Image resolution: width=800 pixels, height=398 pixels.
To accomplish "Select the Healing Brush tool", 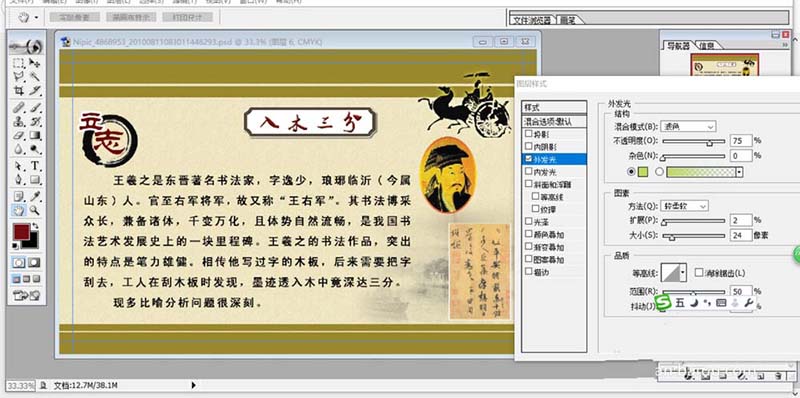I will point(19,108).
